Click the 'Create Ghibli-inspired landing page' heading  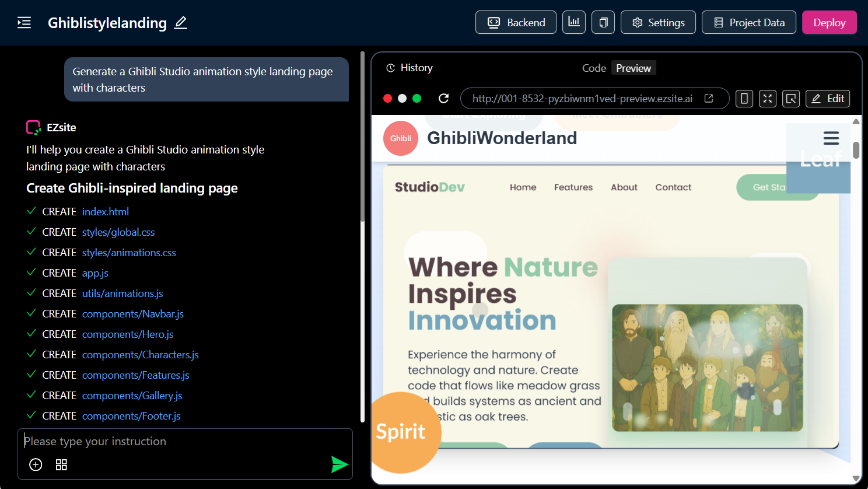[x=132, y=188]
